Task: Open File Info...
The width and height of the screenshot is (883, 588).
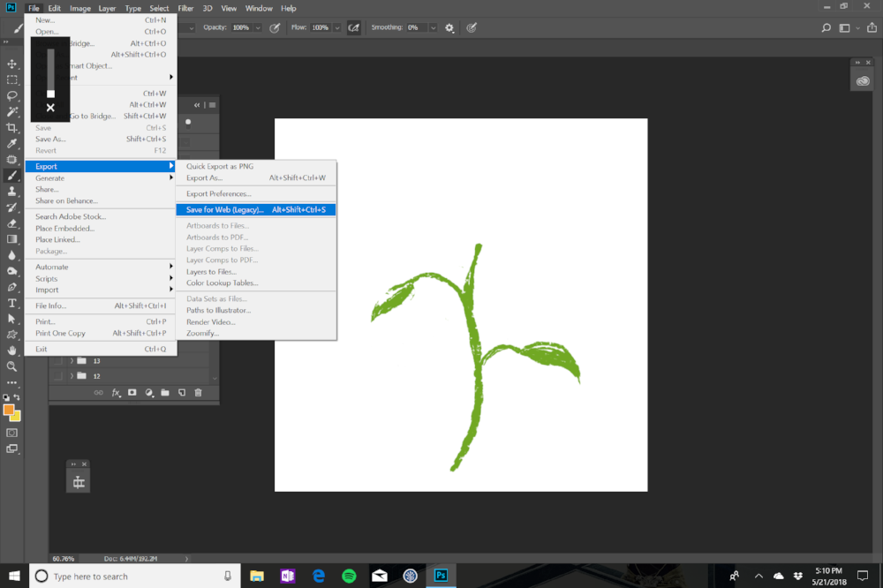Action: click(x=101, y=305)
